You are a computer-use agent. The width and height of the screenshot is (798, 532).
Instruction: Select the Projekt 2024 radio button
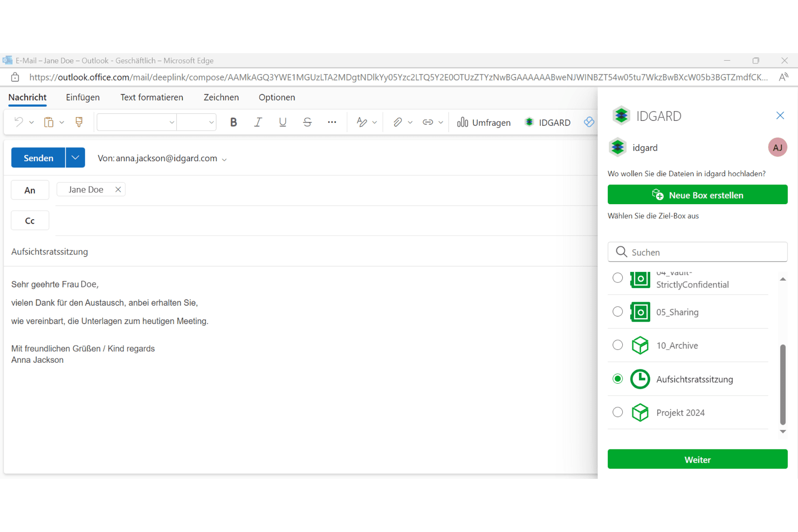coord(618,412)
